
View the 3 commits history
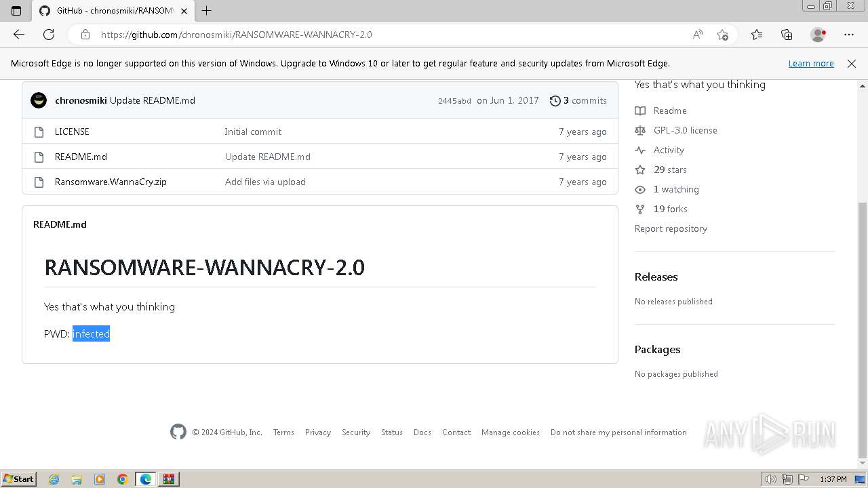[578, 100]
